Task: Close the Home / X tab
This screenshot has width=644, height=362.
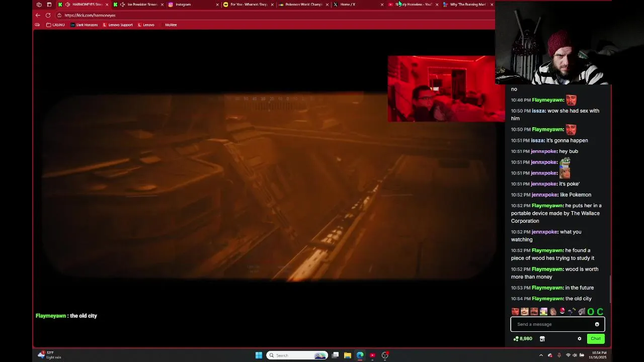Action: pyautogui.click(x=382, y=5)
